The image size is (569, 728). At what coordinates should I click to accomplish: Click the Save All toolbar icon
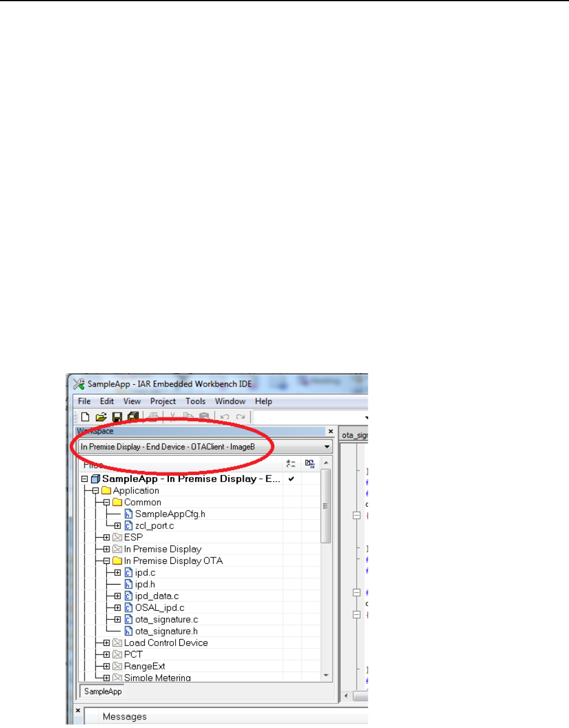pyautogui.click(x=133, y=417)
